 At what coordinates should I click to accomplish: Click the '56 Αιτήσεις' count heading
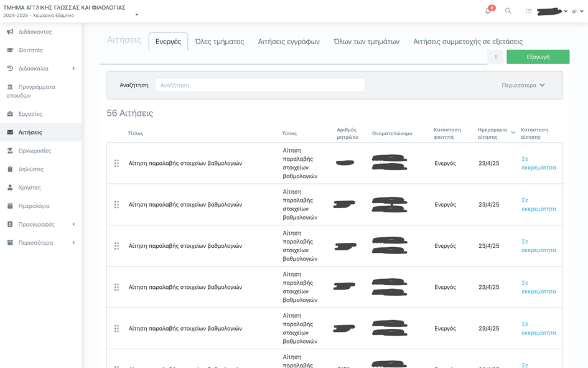pyautogui.click(x=130, y=113)
